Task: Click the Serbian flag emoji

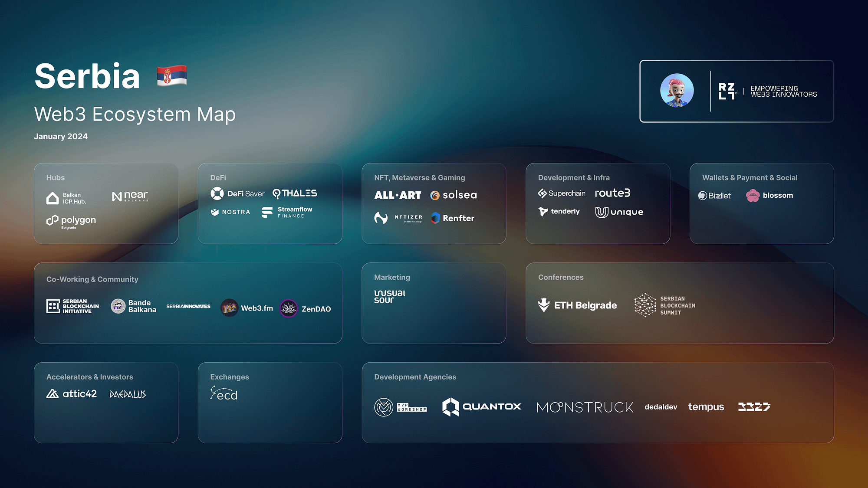Action: click(x=172, y=76)
